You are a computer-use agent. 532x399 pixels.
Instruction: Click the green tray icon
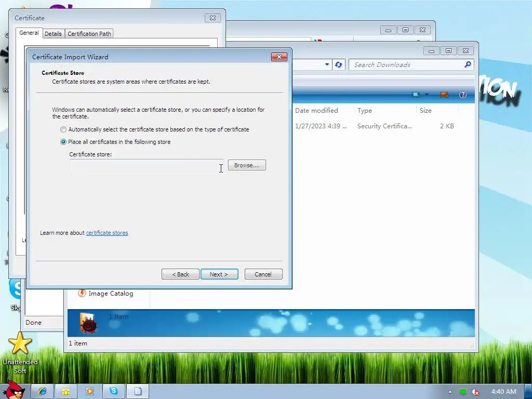point(463,392)
